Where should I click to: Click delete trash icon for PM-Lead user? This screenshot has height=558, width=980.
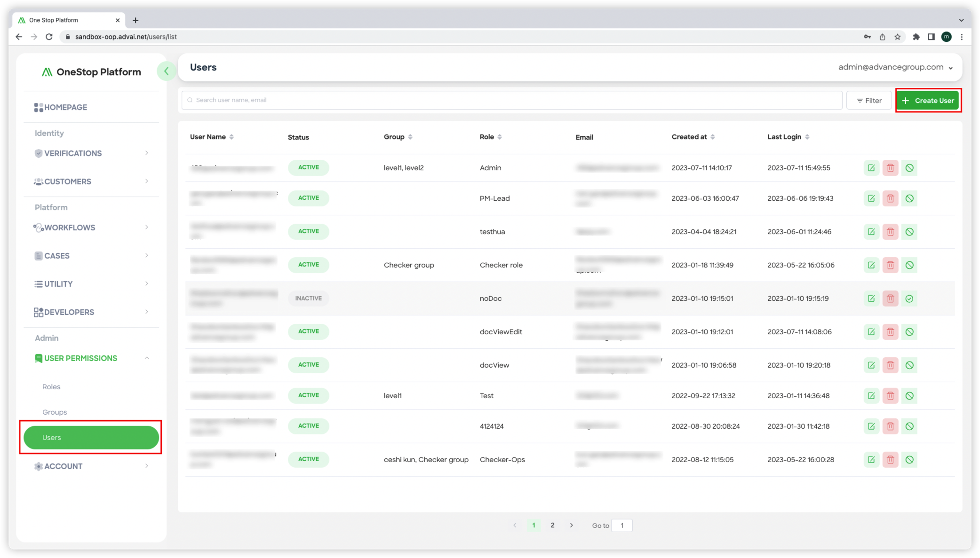pyautogui.click(x=890, y=198)
